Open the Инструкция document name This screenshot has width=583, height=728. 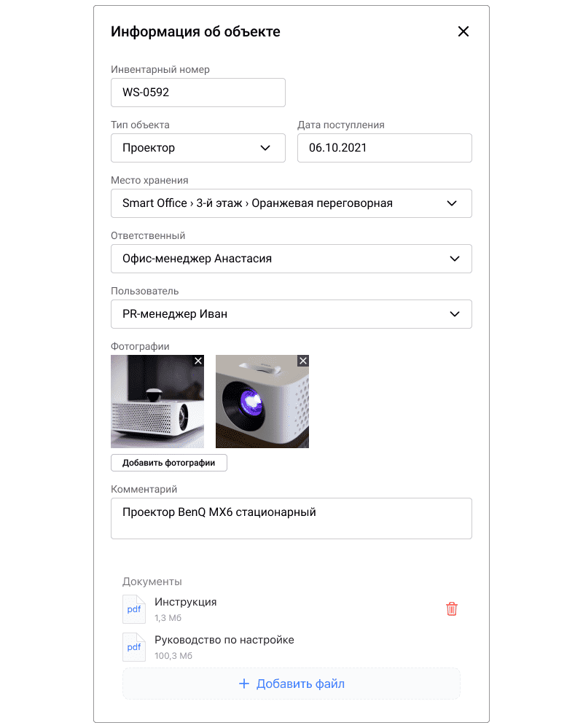click(185, 602)
